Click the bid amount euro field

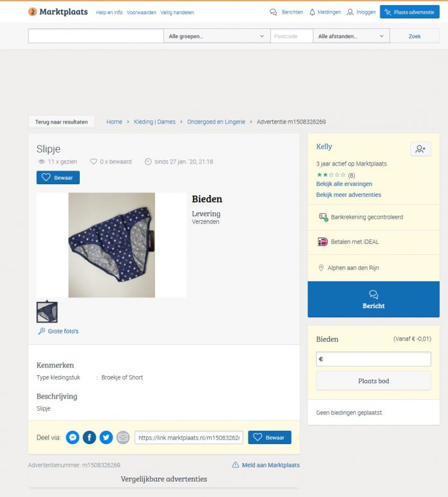tap(373, 359)
